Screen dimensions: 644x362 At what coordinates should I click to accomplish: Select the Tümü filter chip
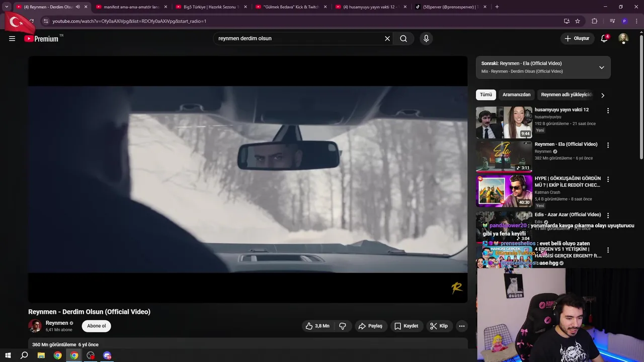click(x=486, y=95)
